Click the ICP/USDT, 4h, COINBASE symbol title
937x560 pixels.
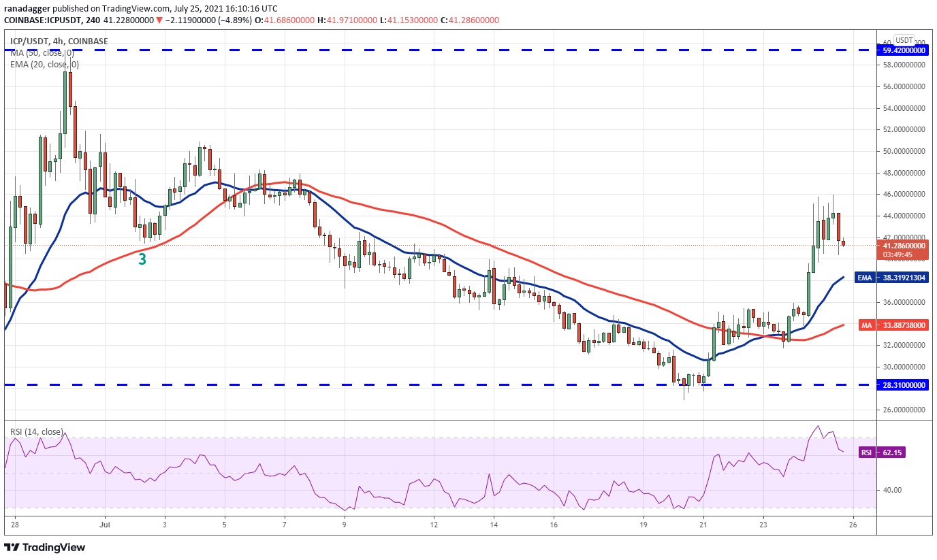pyautogui.click(x=59, y=42)
